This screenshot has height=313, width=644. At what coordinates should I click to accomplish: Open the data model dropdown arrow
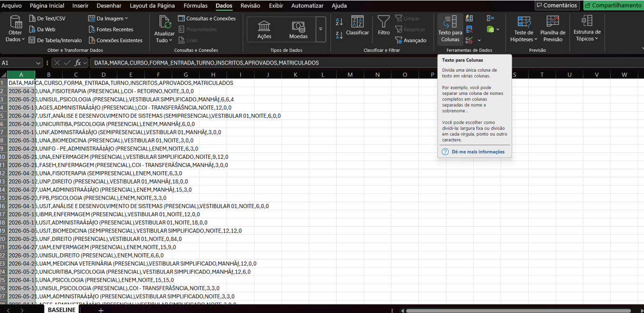(498, 29)
